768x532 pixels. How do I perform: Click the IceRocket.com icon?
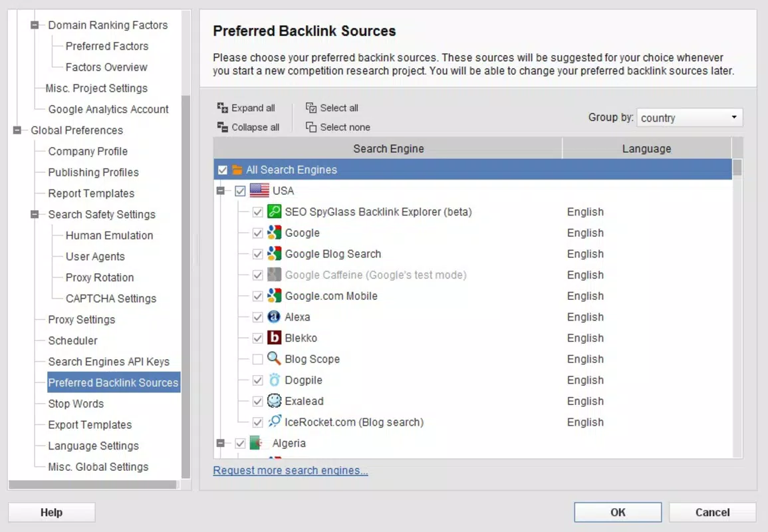(x=274, y=422)
